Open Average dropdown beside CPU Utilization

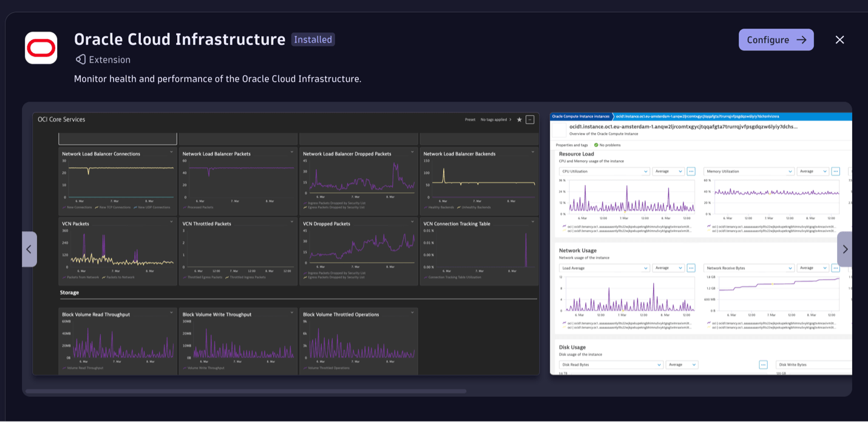(x=668, y=172)
